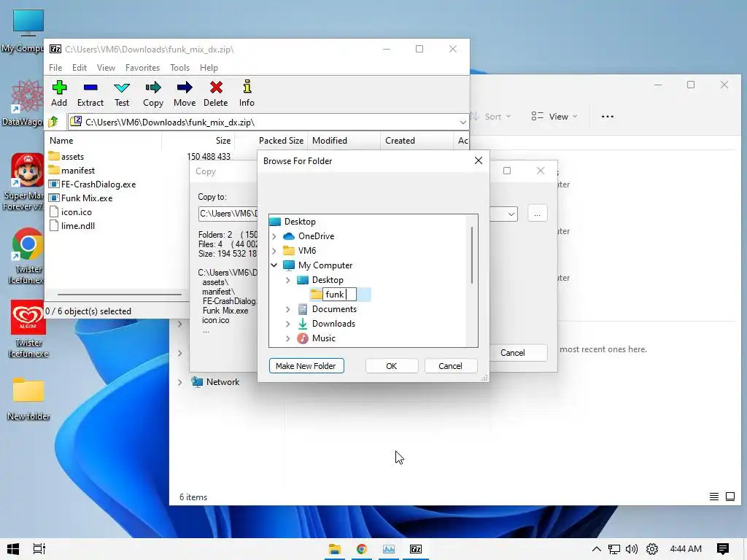Viewport: 747px width, 560px height.
Task: Open the Help menu
Action: pos(209,68)
